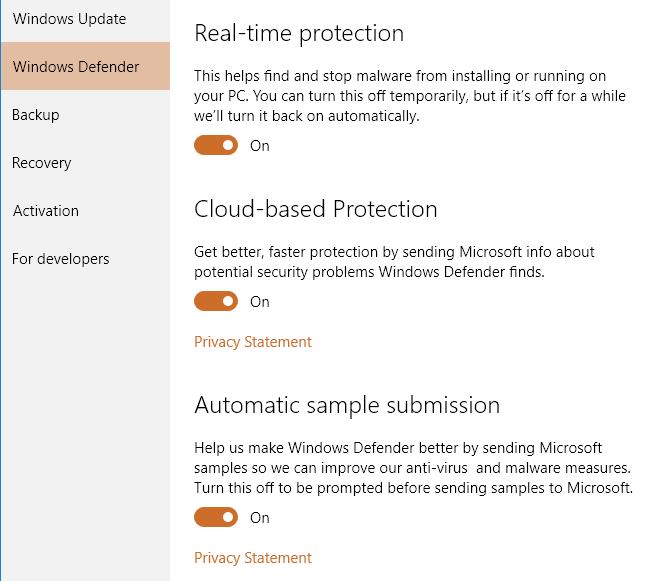Screen dimensions: 661x581
Task: Turn off the Real-time protection toggle
Action: (x=216, y=146)
